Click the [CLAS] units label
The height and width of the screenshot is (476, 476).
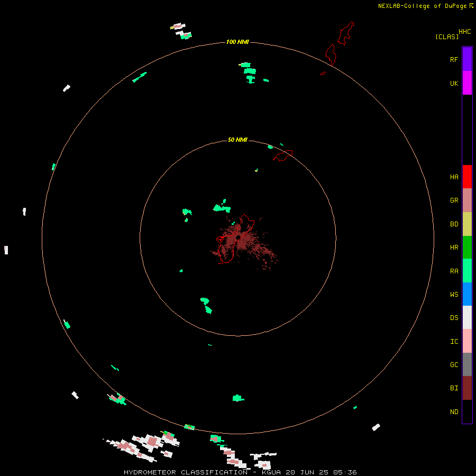(x=447, y=36)
